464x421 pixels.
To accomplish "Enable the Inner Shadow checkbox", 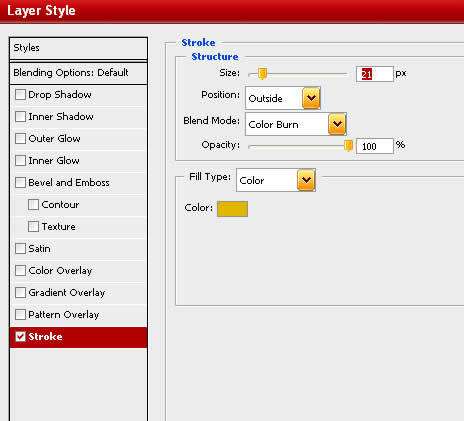I will [20, 116].
